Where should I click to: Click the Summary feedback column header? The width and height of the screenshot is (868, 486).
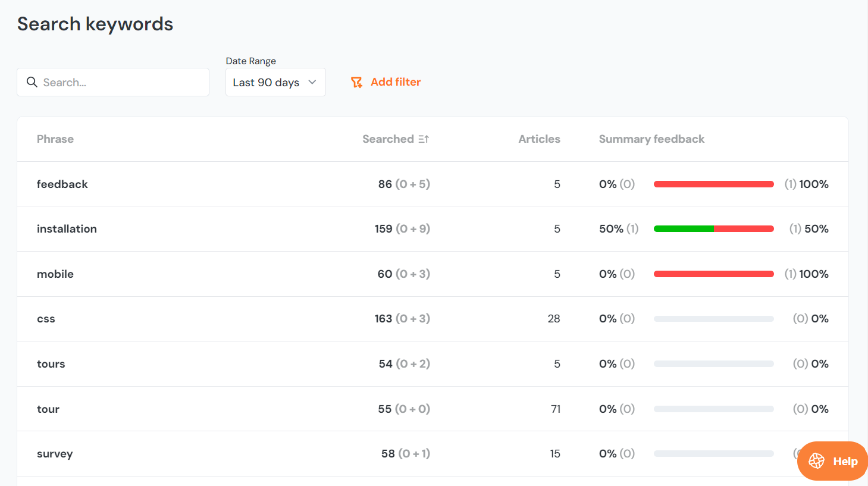tap(651, 139)
